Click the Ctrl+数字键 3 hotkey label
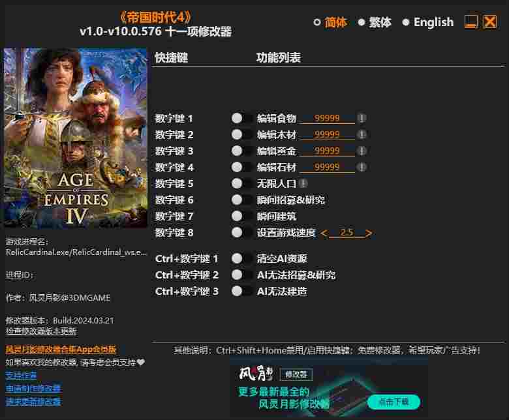 tap(187, 292)
